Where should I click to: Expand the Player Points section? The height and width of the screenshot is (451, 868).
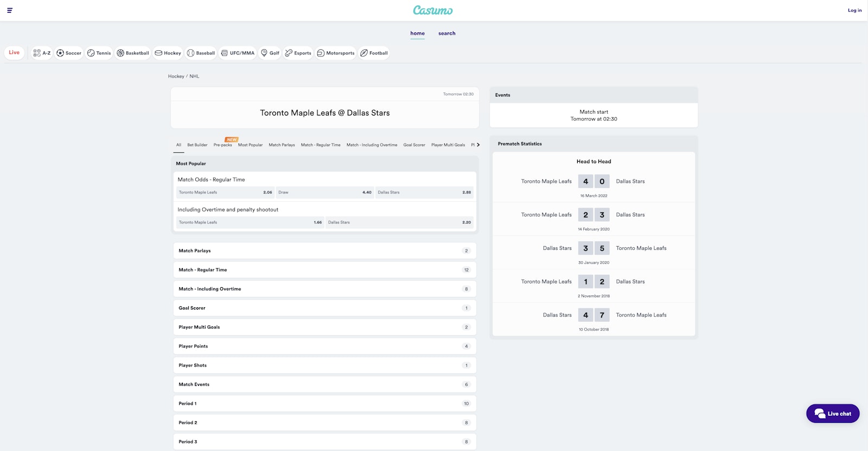tap(324, 346)
